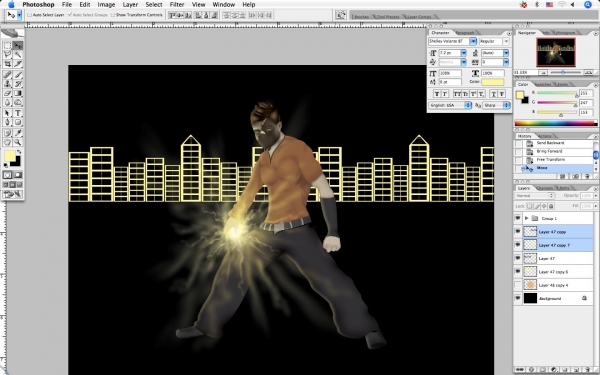Select the Shape tool
600x375 pixels.
[18, 122]
